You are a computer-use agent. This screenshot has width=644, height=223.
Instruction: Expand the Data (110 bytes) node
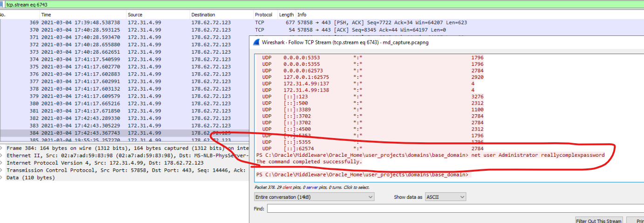(x=2, y=178)
